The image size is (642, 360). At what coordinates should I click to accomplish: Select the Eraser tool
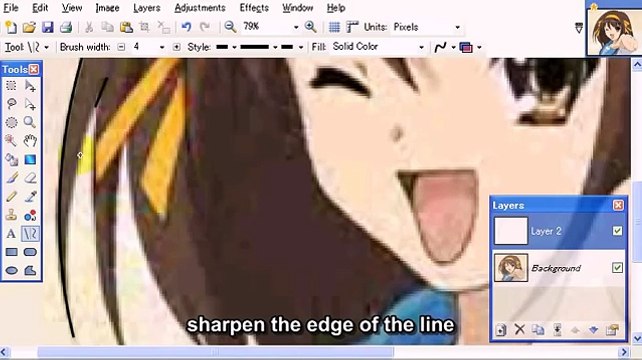pyautogui.click(x=30, y=178)
